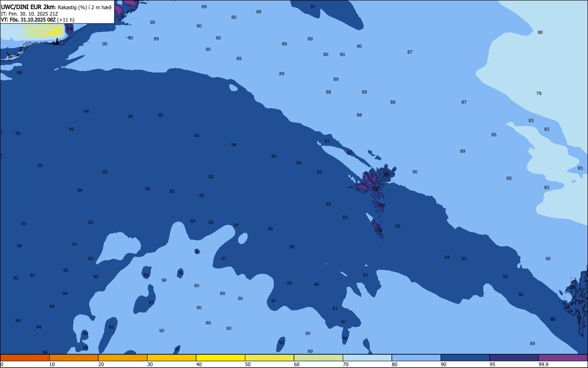Select the dark blue 90–95 legend swatch
This screenshot has height=368, width=588.
(x=465, y=357)
